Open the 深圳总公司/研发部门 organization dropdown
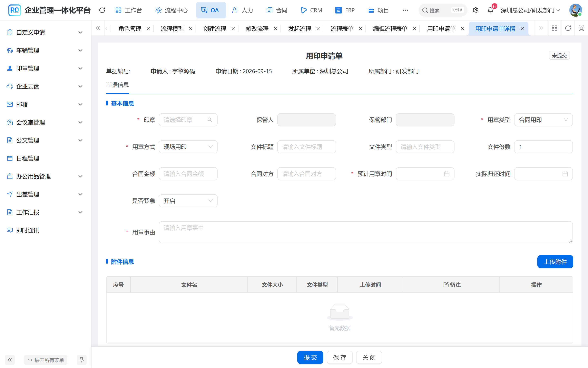Screen dimensions: 588x368 tap(530, 10)
